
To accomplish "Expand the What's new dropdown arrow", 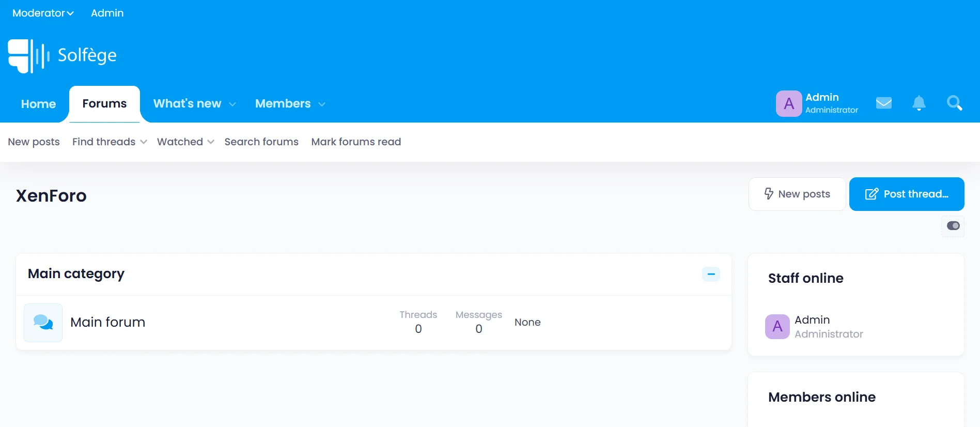I will point(232,104).
